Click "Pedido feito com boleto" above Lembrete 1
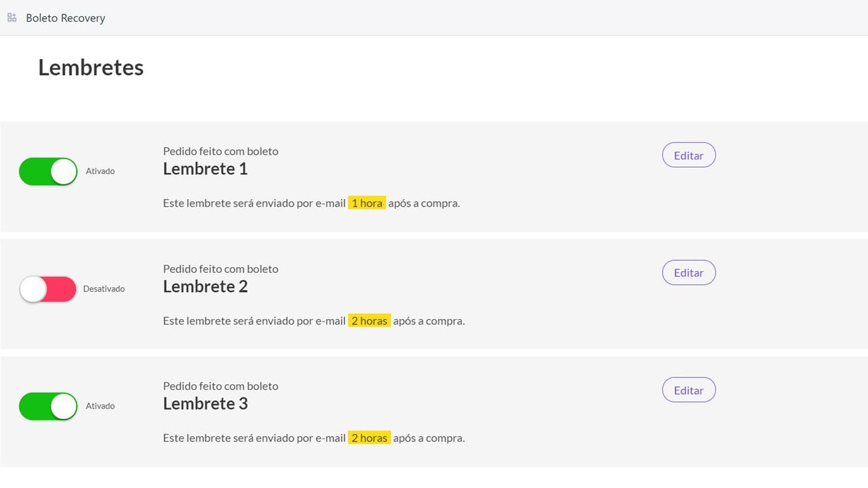 tap(221, 151)
